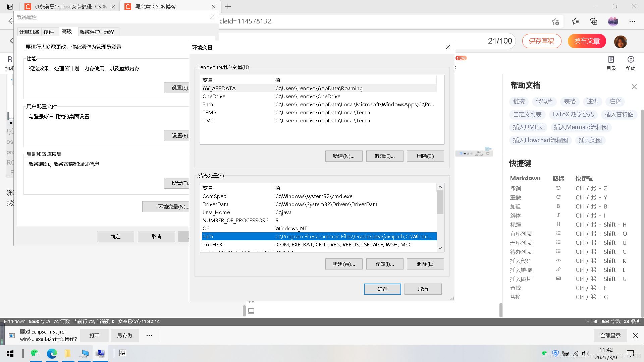The image size is (644, 362).
Task: Open the browser more options menu
Action: (632, 21)
